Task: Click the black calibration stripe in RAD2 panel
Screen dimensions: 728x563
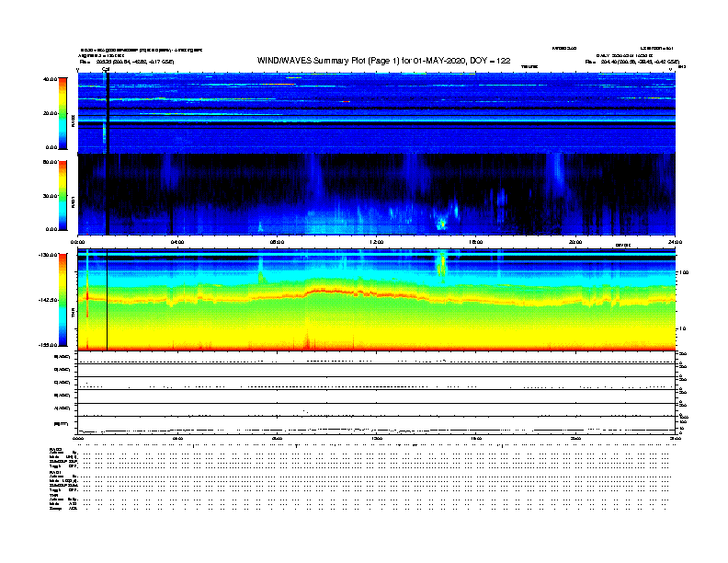Action: pyautogui.click(x=108, y=113)
